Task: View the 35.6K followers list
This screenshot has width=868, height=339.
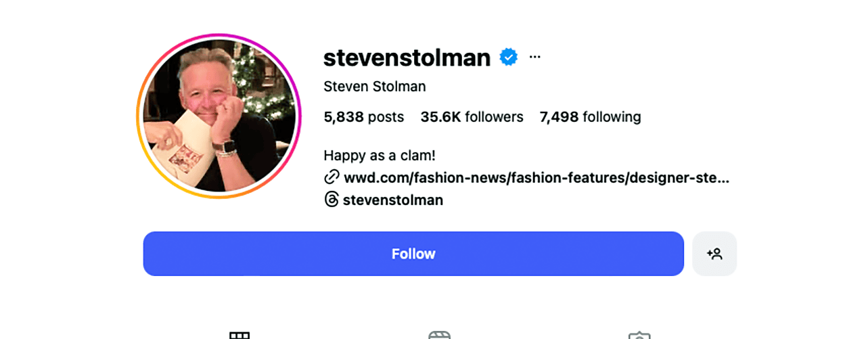Action: [472, 117]
